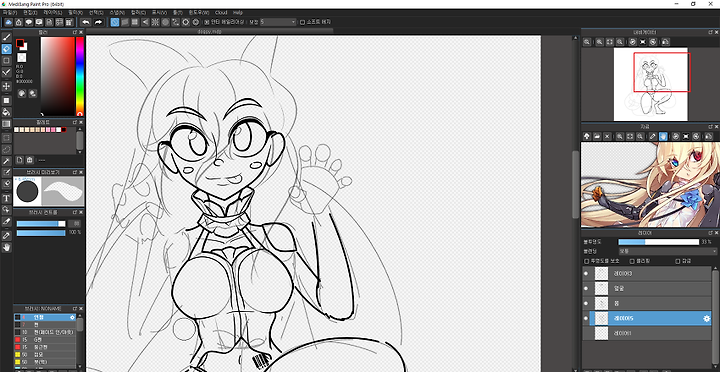Undock the Brush panel via float icon
This screenshot has height=372, width=720.
coord(75,309)
